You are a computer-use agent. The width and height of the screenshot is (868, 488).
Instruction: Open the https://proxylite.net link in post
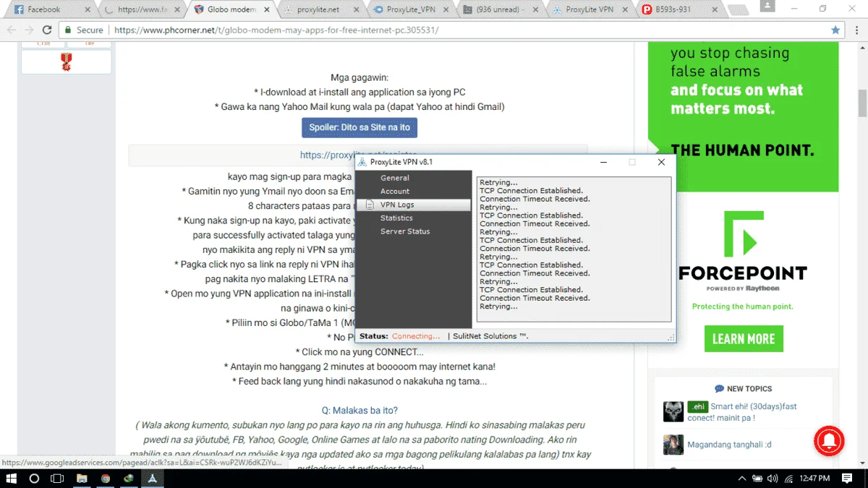[359, 155]
